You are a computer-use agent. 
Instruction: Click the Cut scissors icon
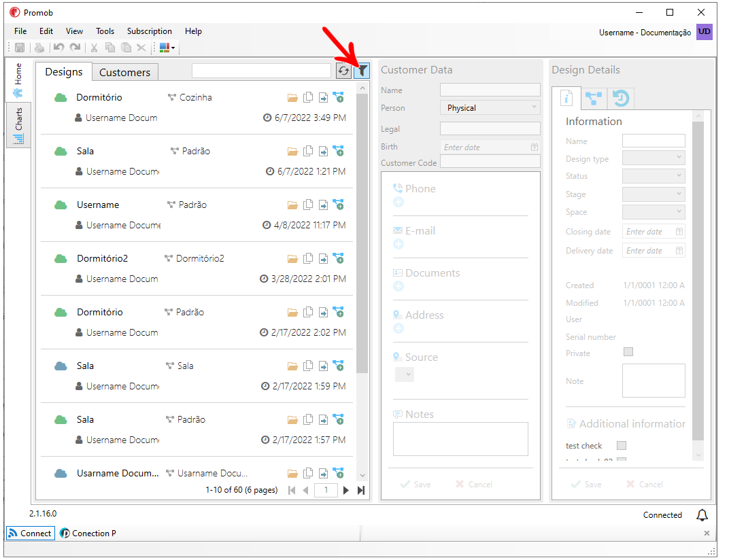coord(94,48)
